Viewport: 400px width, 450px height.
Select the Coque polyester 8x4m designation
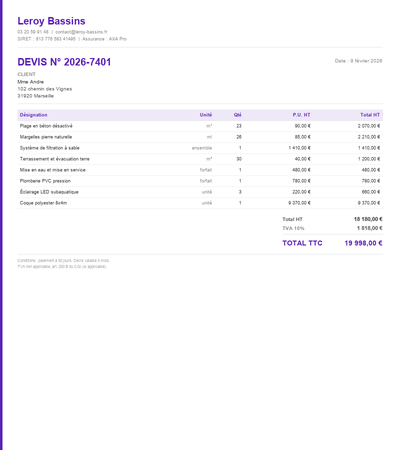click(43, 203)
